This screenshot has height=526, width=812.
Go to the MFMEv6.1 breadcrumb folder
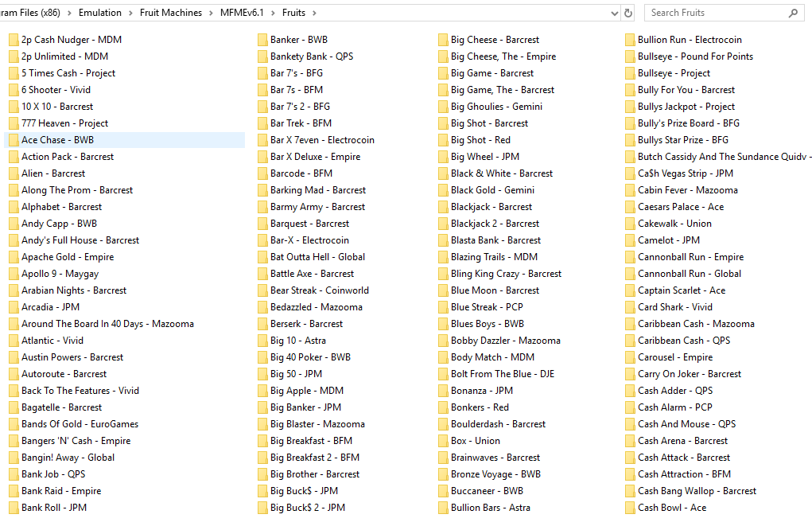[242, 13]
